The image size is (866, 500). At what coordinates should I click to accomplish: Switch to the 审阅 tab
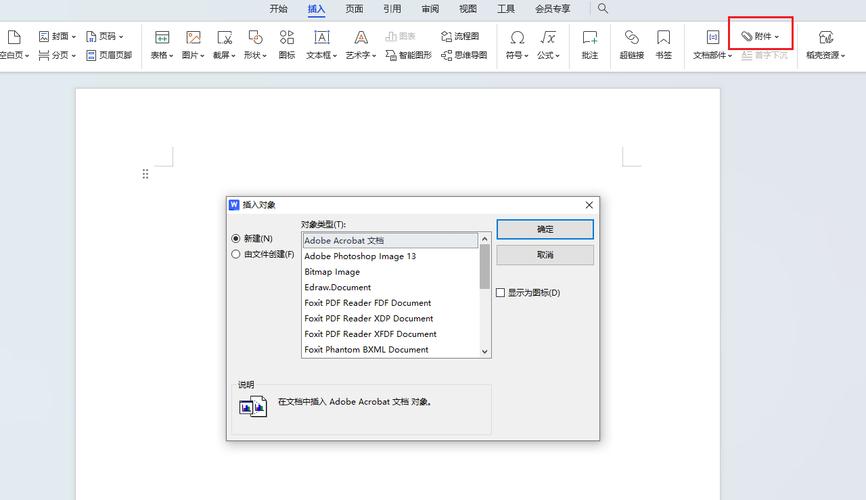click(430, 9)
